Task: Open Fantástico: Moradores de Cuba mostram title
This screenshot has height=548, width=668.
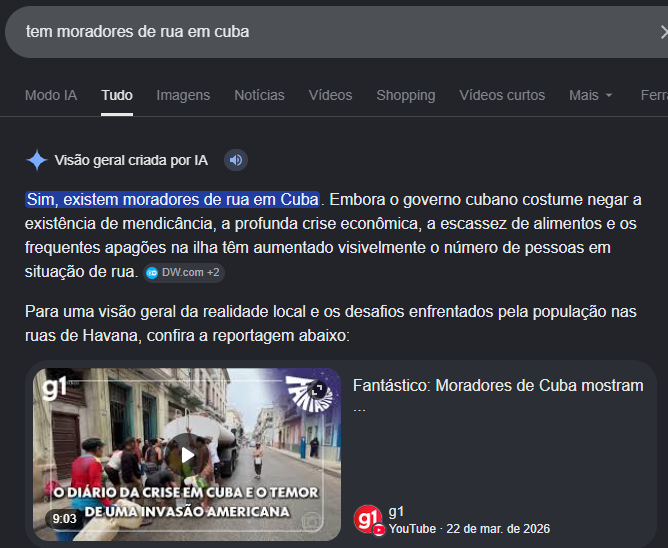Action: tap(498, 385)
